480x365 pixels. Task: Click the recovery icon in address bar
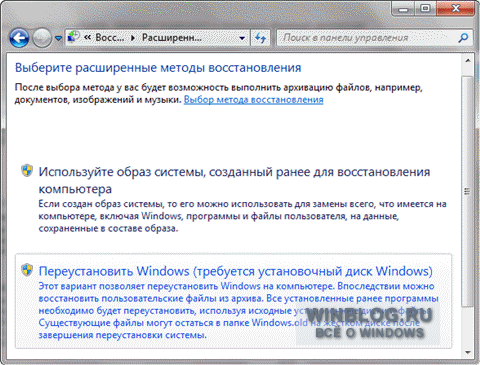[74, 37]
